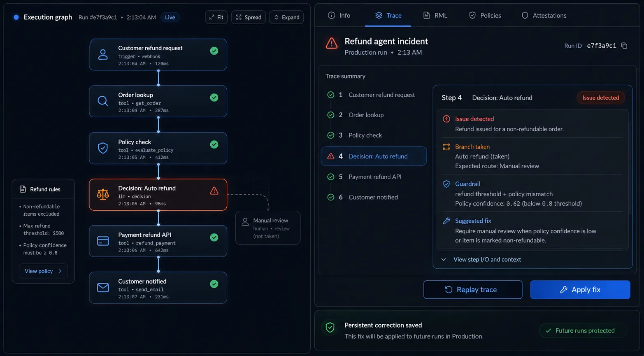Viewport: 644px width, 356px height.
Task: Click the credit card icon on Payment refund API node
Action: [103, 241]
